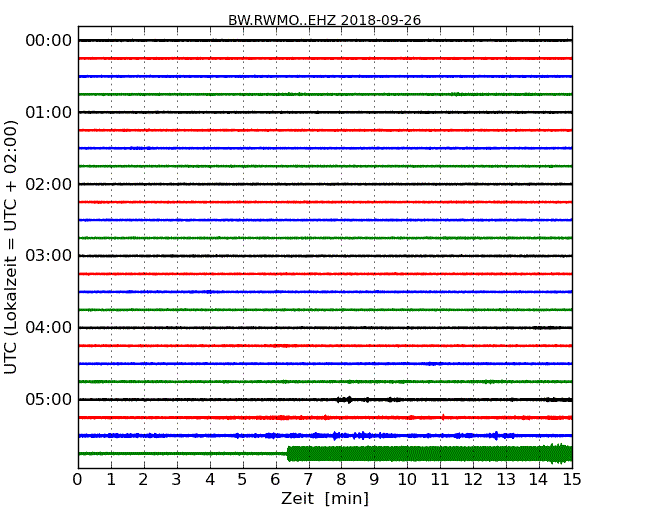The height and width of the screenshot is (520, 650).
Task: Click the plot title BW.RWMO..EHZ 2018-09-26
Action: 325,20
